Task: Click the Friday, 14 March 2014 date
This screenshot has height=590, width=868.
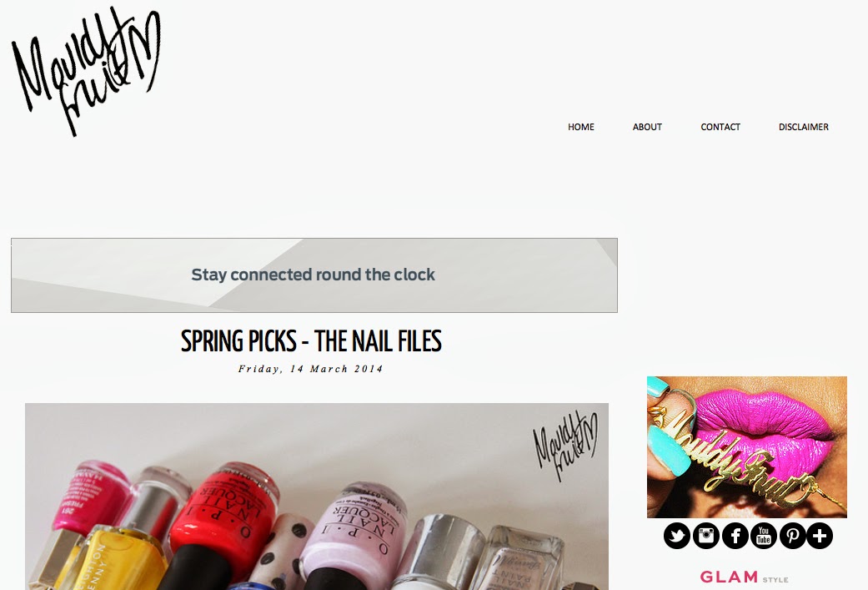Action: tap(310, 369)
